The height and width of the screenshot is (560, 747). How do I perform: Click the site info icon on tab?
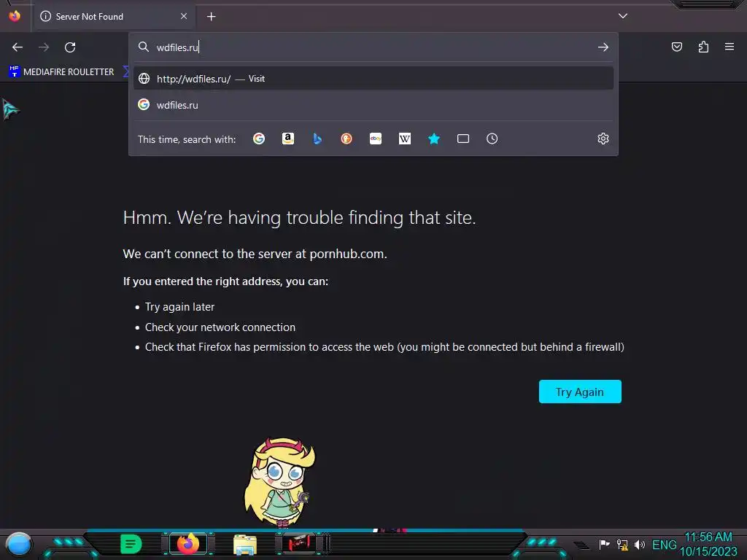(46, 16)
